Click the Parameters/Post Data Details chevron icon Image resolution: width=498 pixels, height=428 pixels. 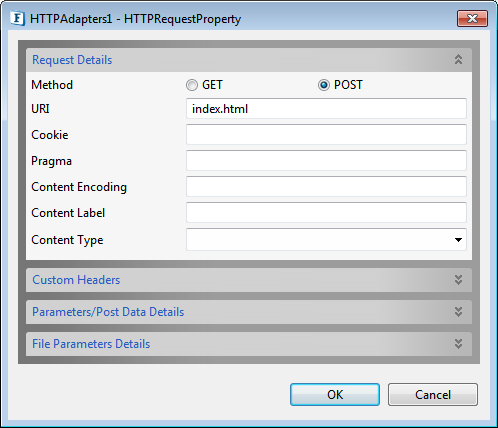(458, 312)
